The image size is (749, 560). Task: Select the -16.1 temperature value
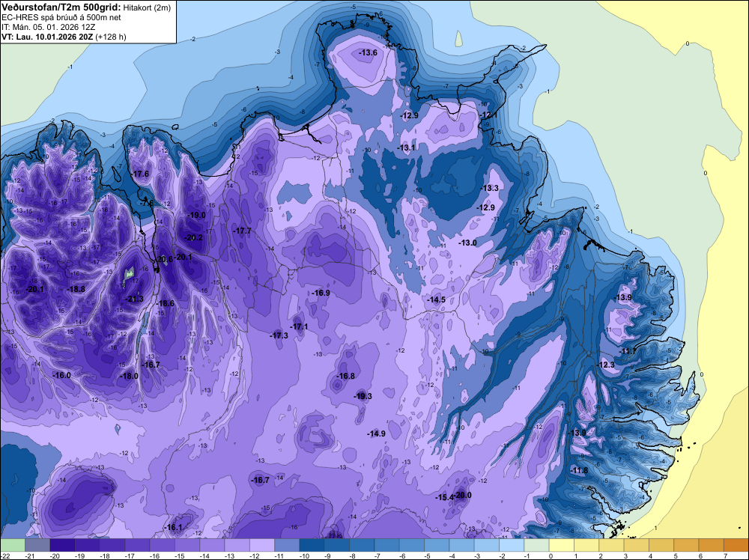click(x=173, y=528)
